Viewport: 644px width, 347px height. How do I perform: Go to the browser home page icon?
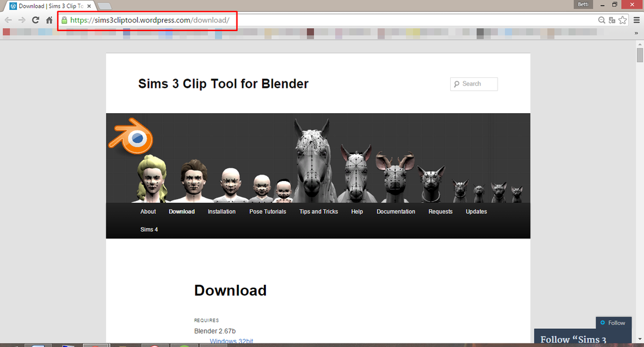pos(49,20)
